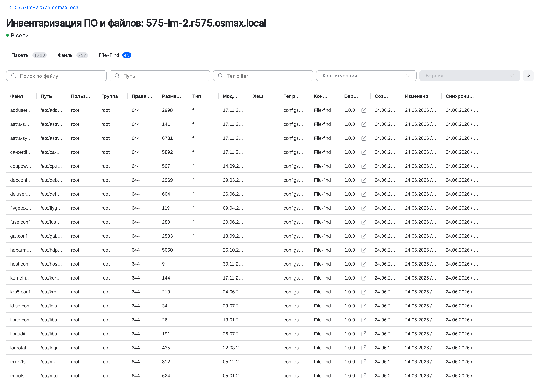Click the Файл column header
Image resolution: width=539 pixels, height=392 pixels.
17,96
